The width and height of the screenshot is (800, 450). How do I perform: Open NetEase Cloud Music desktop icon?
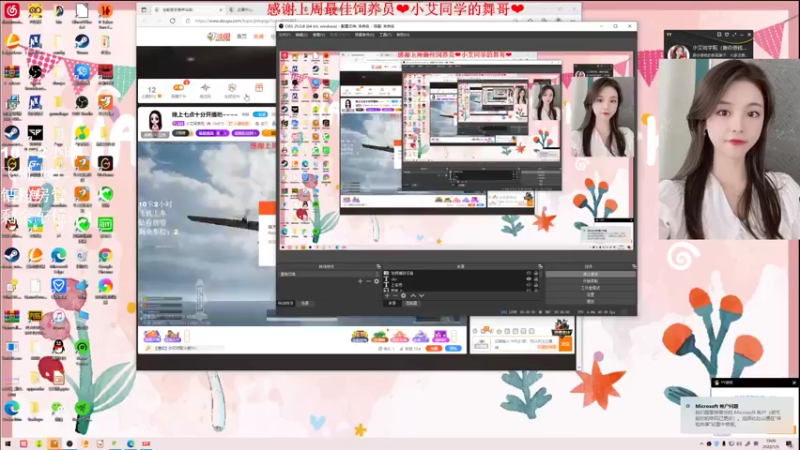[x=12, y=11]
